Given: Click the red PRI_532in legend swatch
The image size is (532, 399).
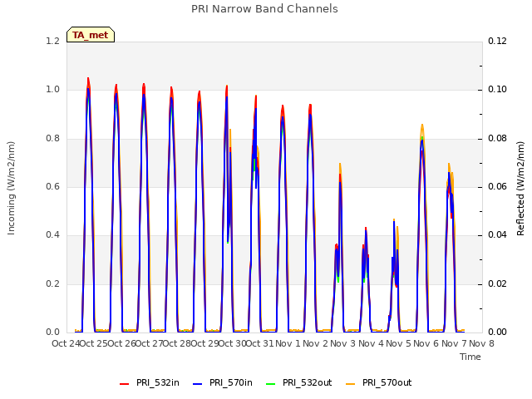Looking at the screenshot, I should pyautogui.click(x=124, y=384).
